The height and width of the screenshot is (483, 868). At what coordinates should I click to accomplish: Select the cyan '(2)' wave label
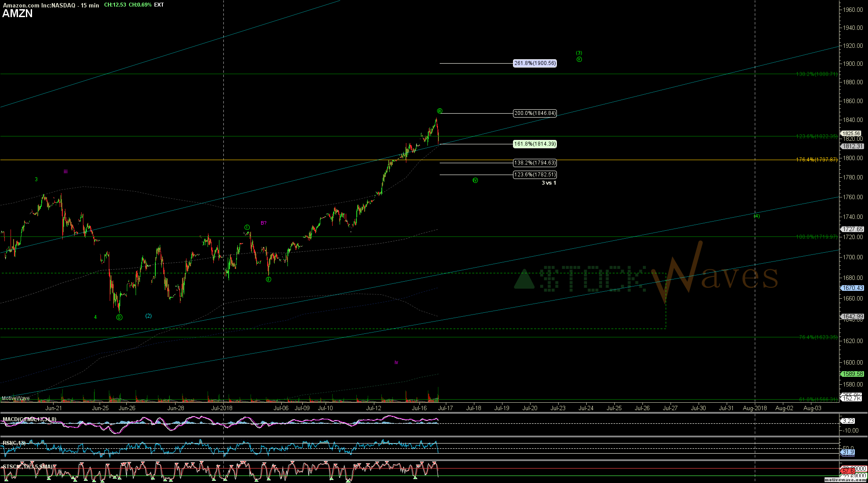(x=148, y=316)
